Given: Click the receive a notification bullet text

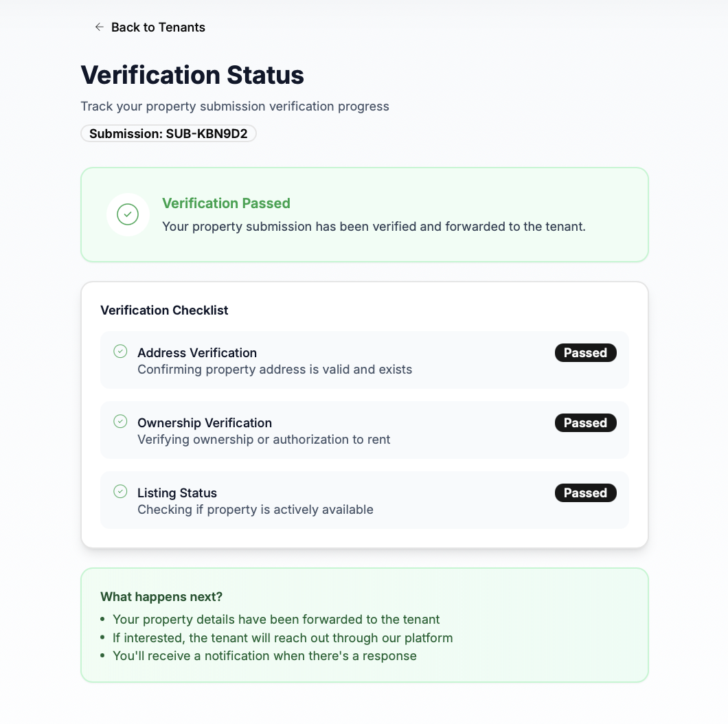Looking at the screenshot, I should (x=264, y=656).
